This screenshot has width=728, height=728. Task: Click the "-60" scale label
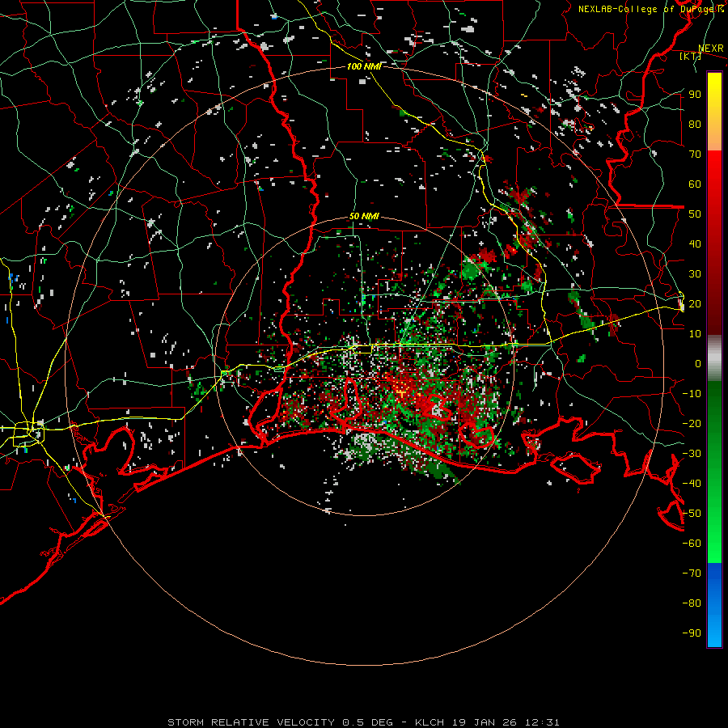coord(692,544)
